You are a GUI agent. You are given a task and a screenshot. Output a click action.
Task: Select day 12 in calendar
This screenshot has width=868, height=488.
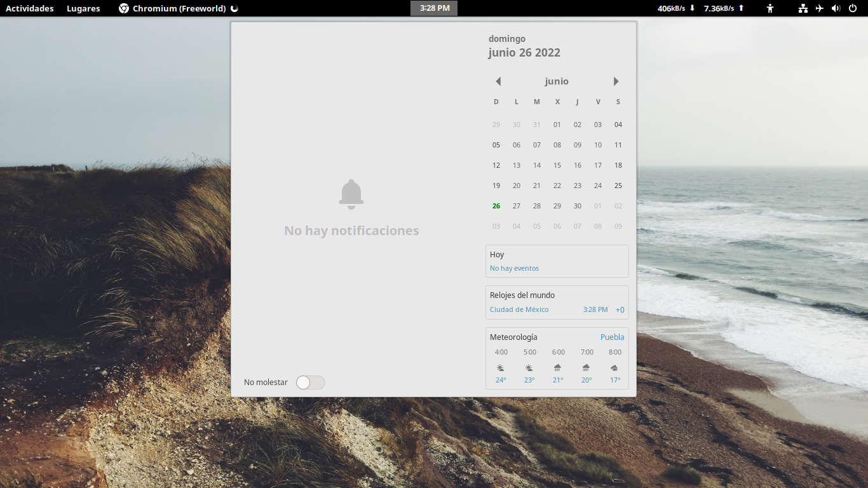point(496,165)
